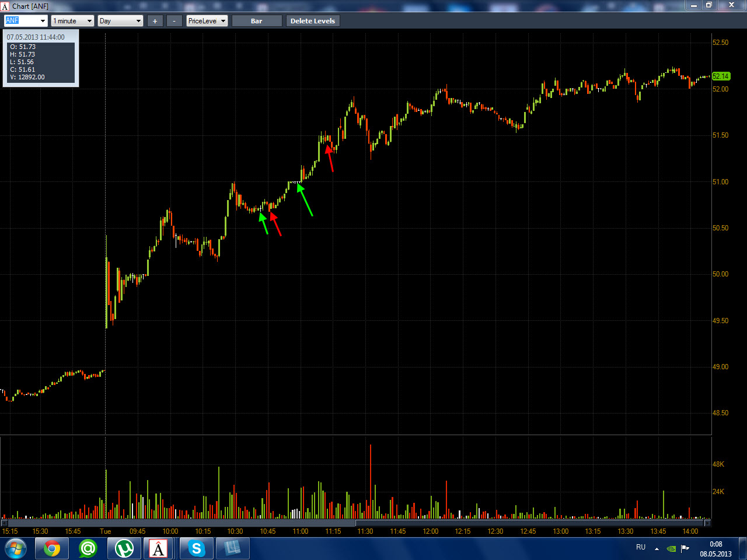Open uTorrent from the taskbar
The height and width of the screenshot is (560, 747).
124,548
